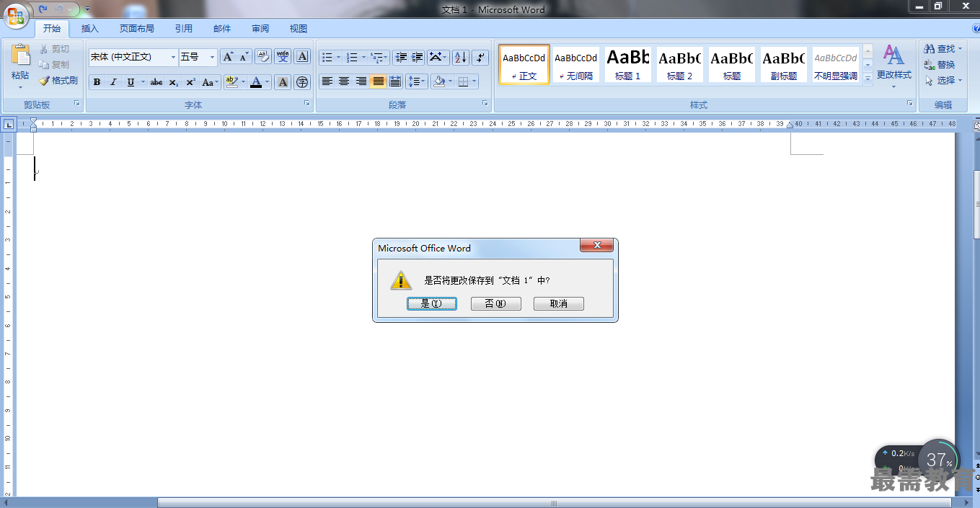This screenshot has height=508, width=980.
Task: Select the Format Painter (格式刷) brush
Action: (44, 81)
